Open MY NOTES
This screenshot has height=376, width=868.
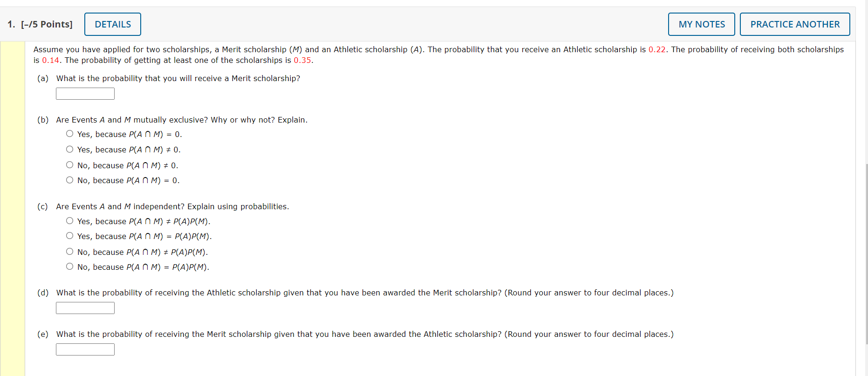click(x=702, y=24)
